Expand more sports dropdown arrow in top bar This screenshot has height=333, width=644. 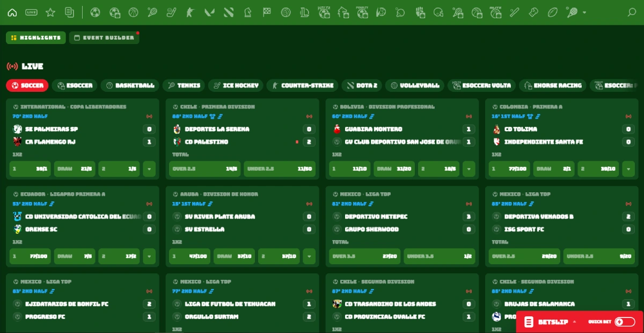(584, 12)
